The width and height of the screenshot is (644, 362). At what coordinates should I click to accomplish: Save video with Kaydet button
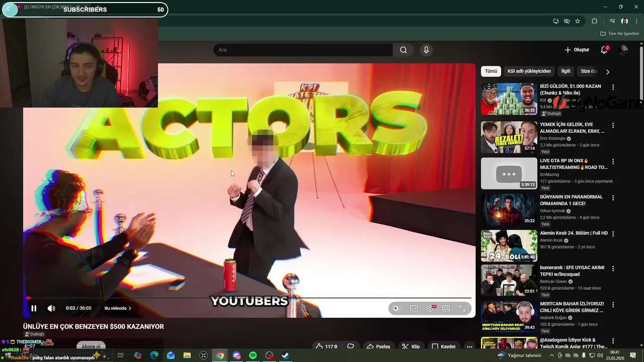point(444,346)
